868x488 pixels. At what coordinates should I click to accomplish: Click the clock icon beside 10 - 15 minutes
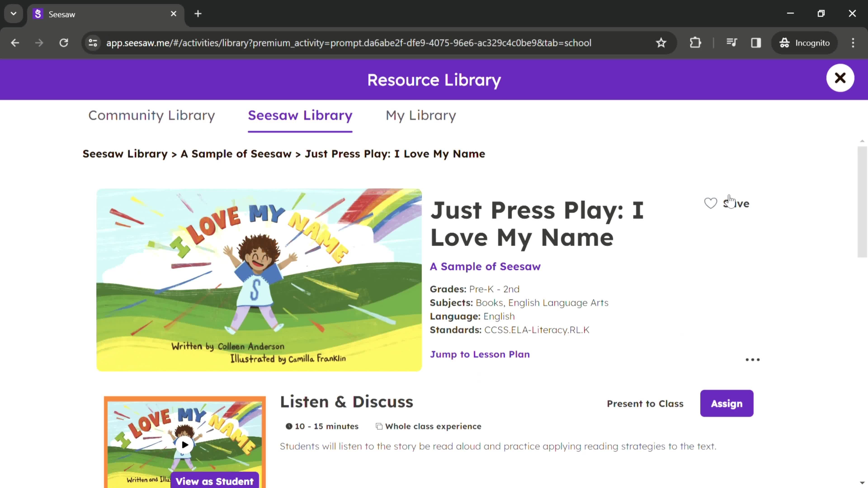(289, 426)
